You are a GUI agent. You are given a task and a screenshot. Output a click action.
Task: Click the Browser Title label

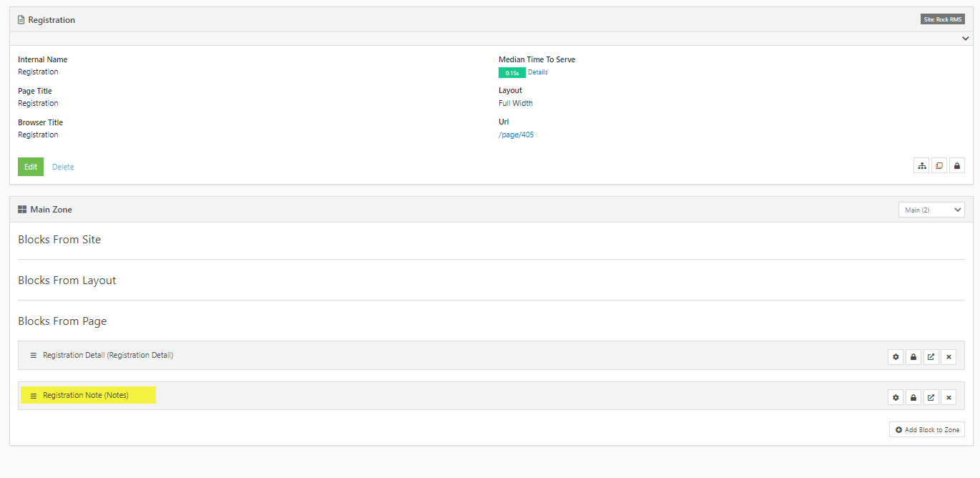pos(41,122)
